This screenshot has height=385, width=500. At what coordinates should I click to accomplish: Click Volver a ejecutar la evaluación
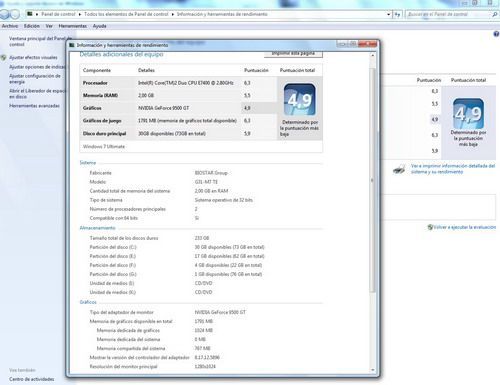coord(465,227)
